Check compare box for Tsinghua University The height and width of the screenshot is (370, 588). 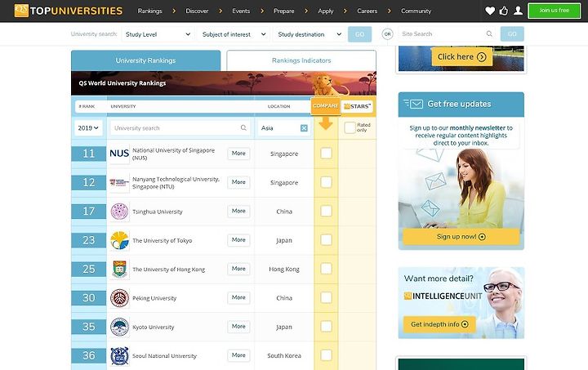pos(326,211)
